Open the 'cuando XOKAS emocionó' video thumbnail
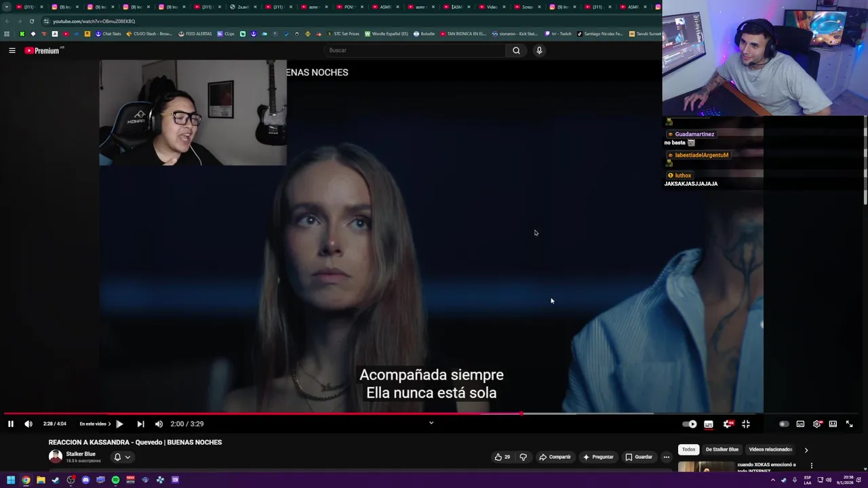Viewport: 868px width, 488px height. click(x=706, y=466)
